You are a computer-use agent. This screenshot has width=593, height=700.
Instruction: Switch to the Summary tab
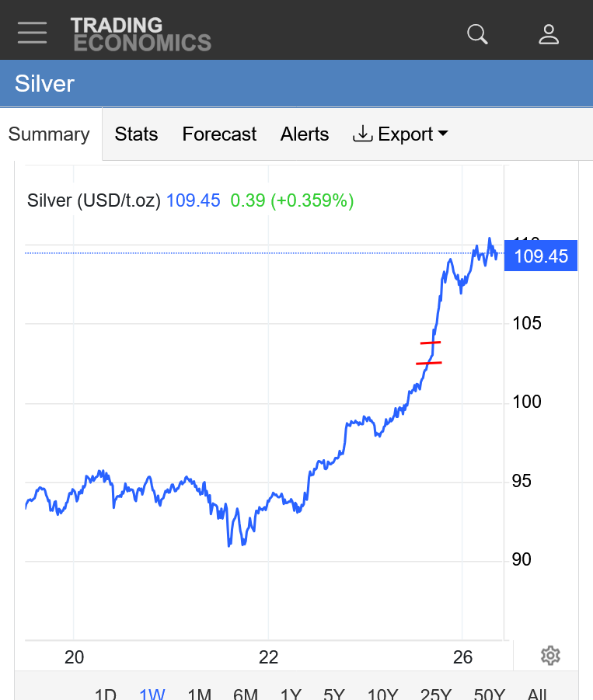[x=49, y=134]
